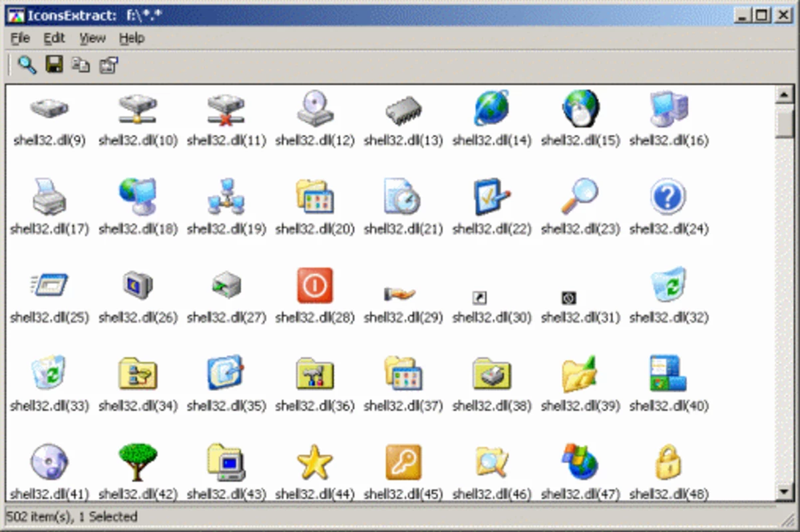Image resolution: width=800 pixels, height=532 pixels.
Task: Select the blue question mark help icon
Action: pos(669,197)
